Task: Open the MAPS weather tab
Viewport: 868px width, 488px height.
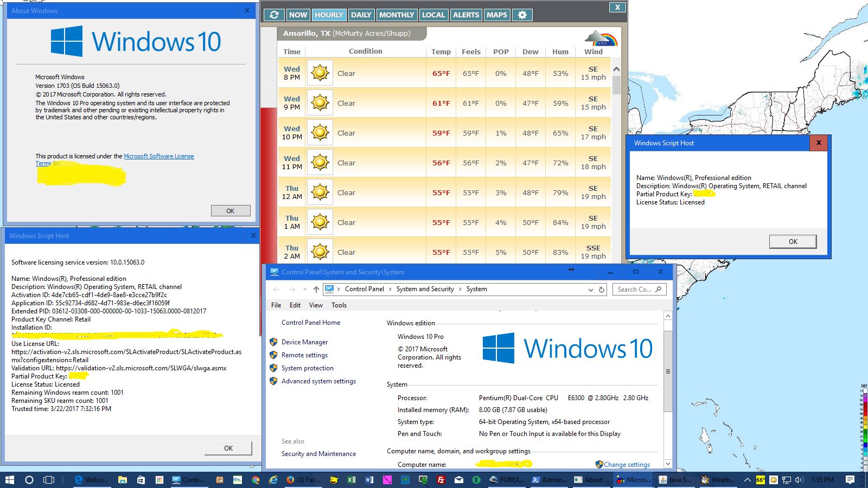Action: click(x=497, y=15)
